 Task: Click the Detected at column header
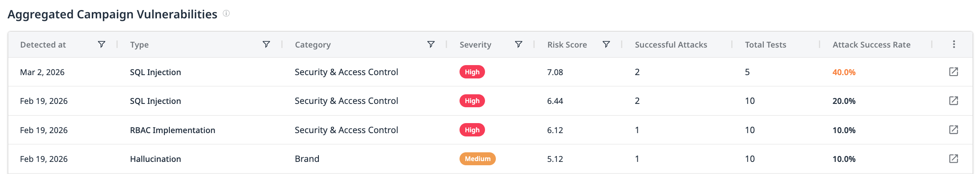point(43,45)
